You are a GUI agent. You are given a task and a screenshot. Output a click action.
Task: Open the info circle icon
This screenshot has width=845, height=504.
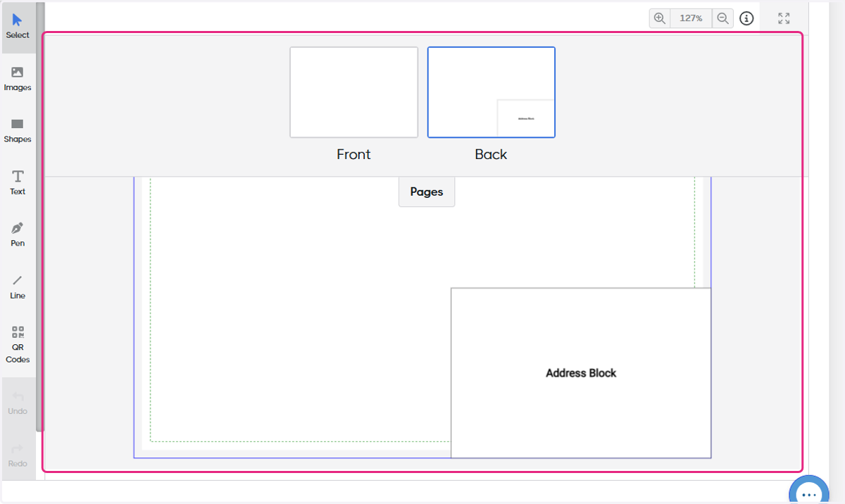[747, 18]
